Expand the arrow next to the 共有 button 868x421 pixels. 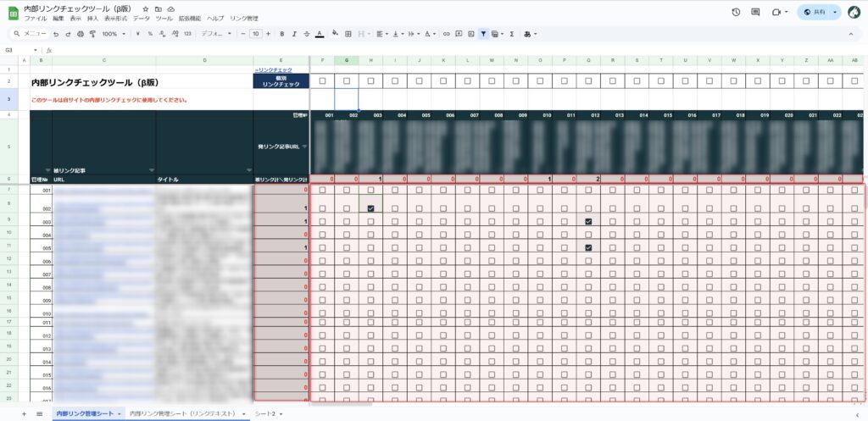pos(836,13)
